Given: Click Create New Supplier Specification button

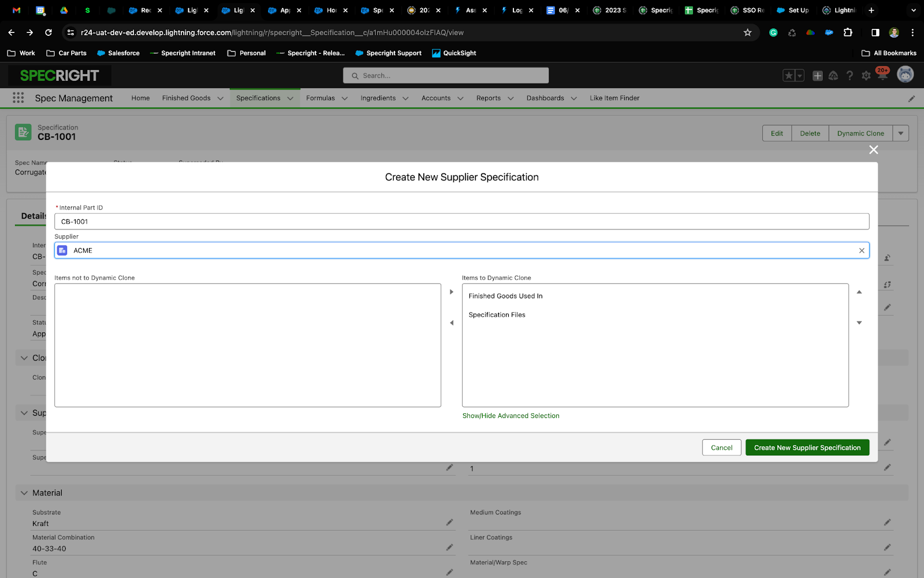Looking at the screenshot, I should pyautogui.click(x=807, y=447).
